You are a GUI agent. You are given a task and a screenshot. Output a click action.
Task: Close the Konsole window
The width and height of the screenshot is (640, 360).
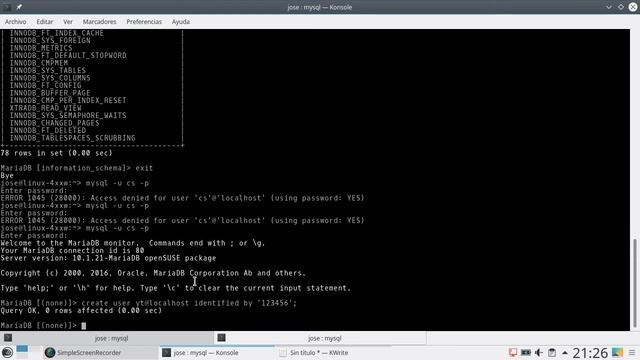click(x=633, y=7)
